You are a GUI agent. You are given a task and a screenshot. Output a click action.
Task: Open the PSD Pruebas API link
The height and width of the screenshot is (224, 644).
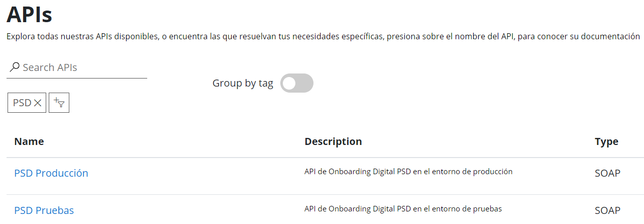coord(44,210)
